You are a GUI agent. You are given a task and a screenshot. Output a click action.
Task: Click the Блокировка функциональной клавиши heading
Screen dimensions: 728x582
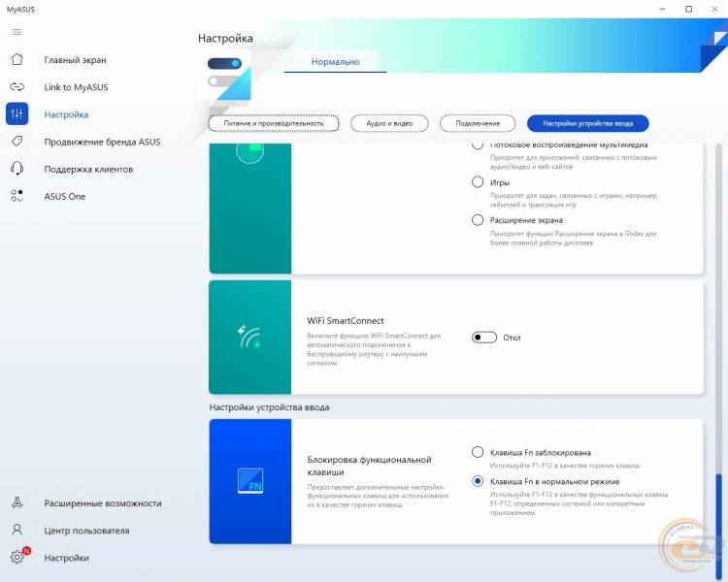[369, 466]
